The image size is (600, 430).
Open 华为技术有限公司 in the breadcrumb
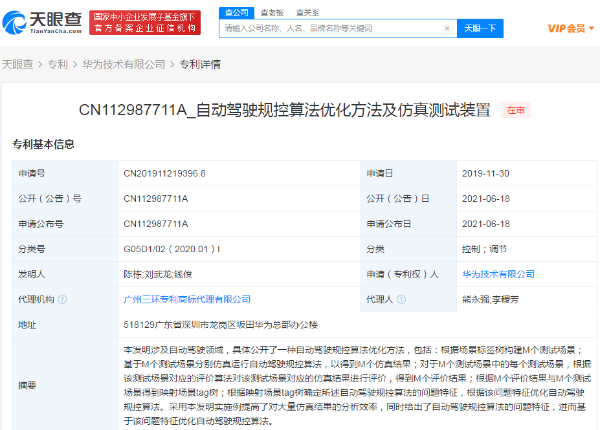[124, 64]
